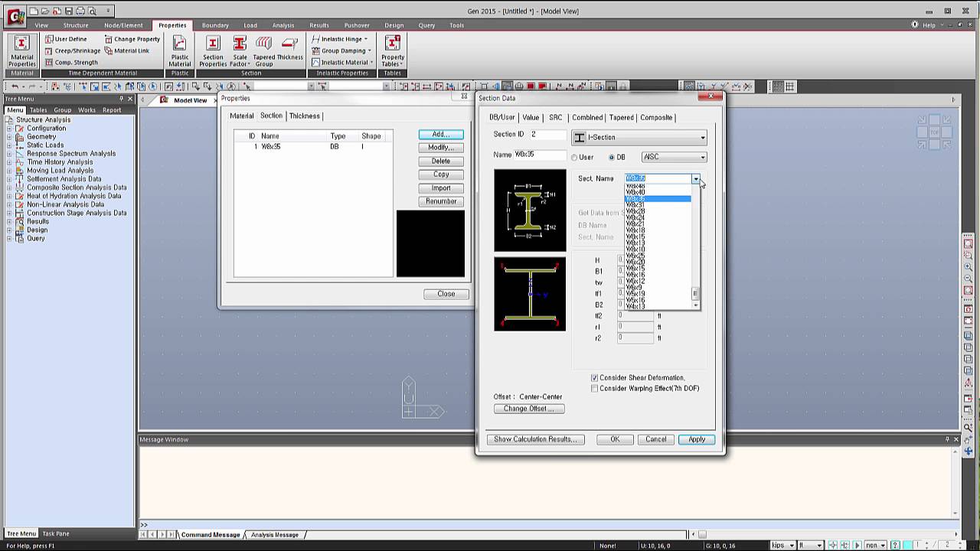Close the Properties dialog with Close button
Image resolution: width=980 pixels, height=551 pixels.
point(446,294)
